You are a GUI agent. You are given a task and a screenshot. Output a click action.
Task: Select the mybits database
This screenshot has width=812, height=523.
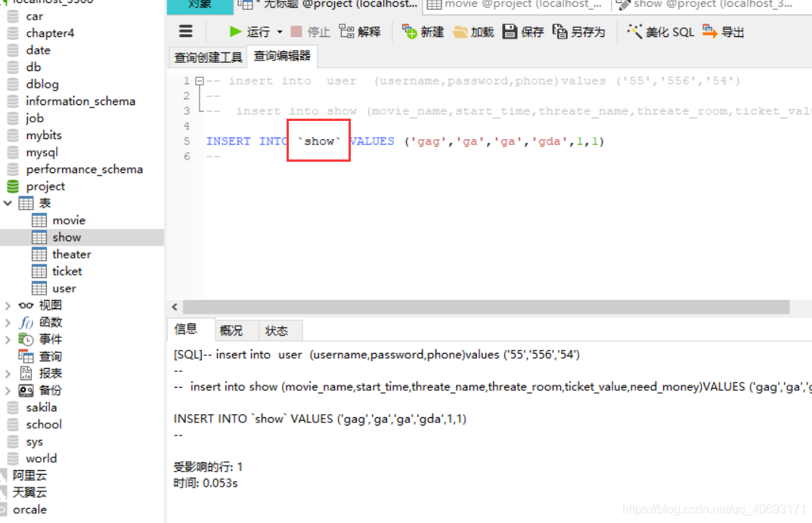(44, 136)
